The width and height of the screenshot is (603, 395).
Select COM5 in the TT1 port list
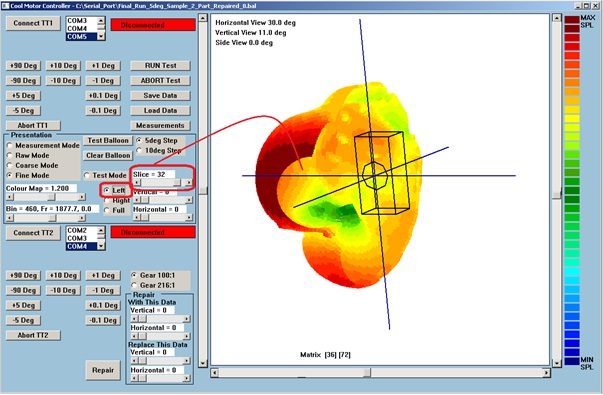[82, 37]
